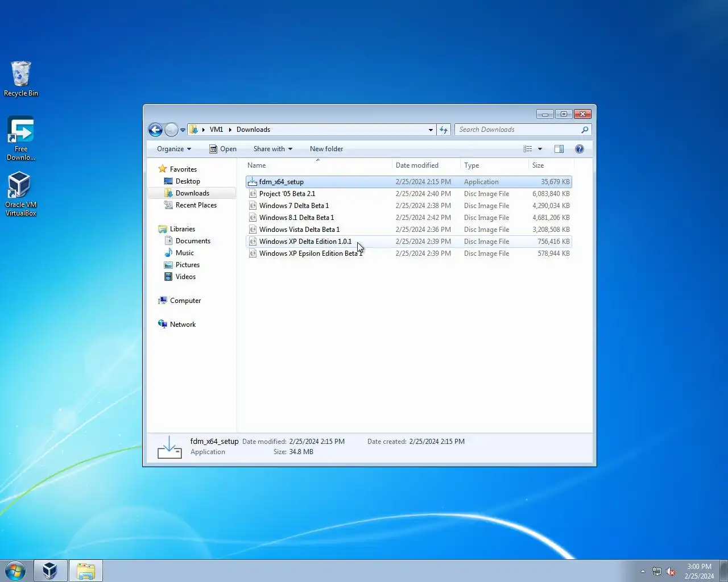Open the Organize menu
Viewport: 728px width, 582px height.
click(174, 149)
